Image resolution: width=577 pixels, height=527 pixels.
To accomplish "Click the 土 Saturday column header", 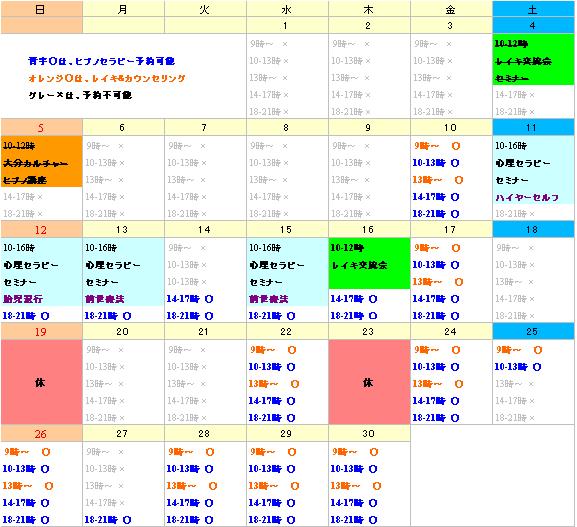I will pos(533,9).
